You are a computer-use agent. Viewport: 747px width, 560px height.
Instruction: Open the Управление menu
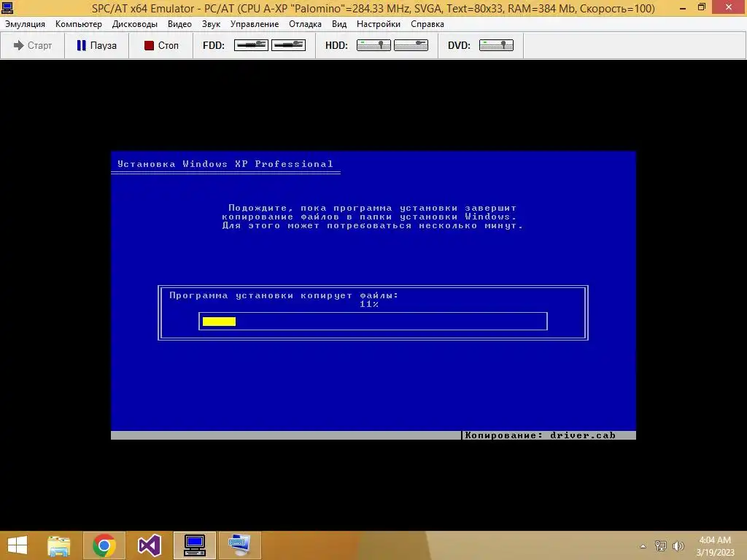pos(255,24)
